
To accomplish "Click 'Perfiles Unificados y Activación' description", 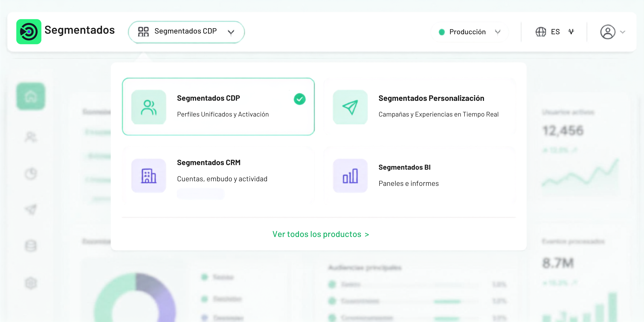I will [x=223, y=114].
